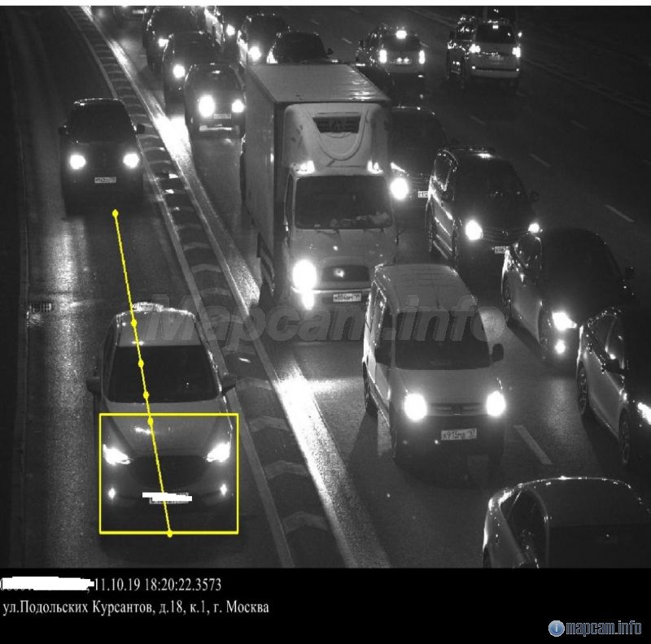Select the timestamp 11.10.19 18:20:22.3573

point(158,585)
